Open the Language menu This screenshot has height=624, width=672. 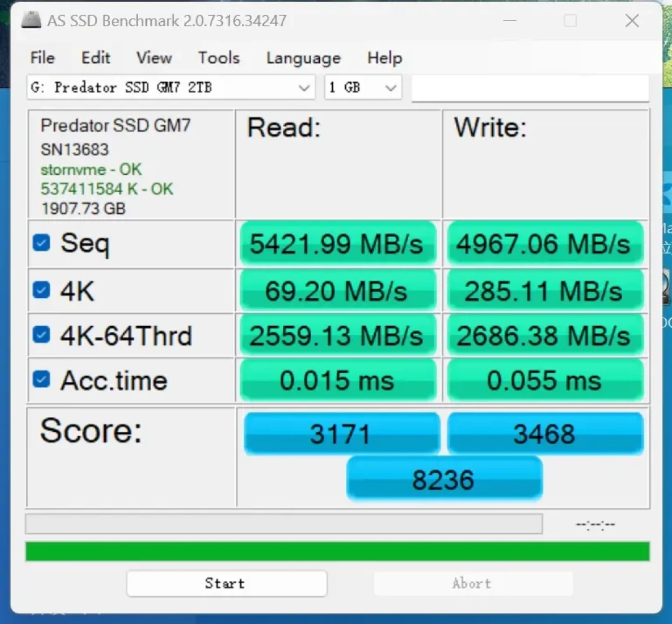304,58
